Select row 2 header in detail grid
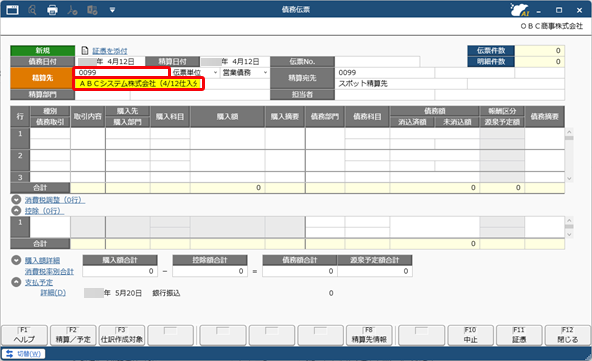 click(20, 160)
